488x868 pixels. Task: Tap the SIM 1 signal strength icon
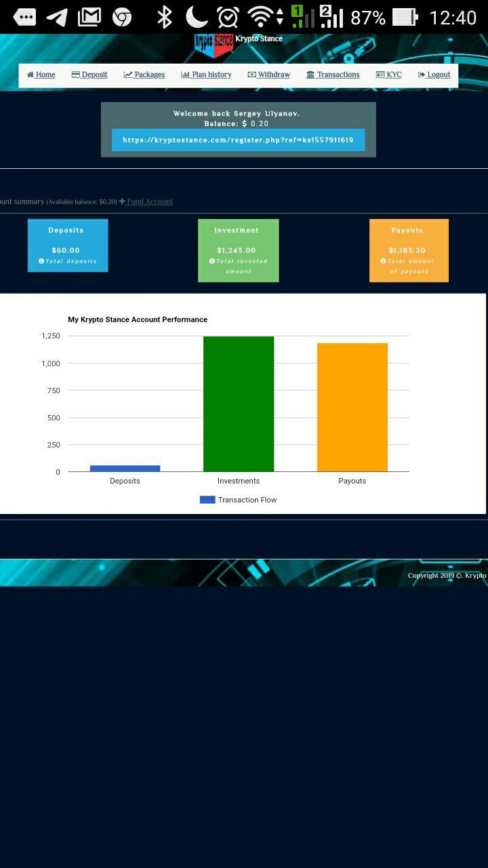tap(302, 16)
